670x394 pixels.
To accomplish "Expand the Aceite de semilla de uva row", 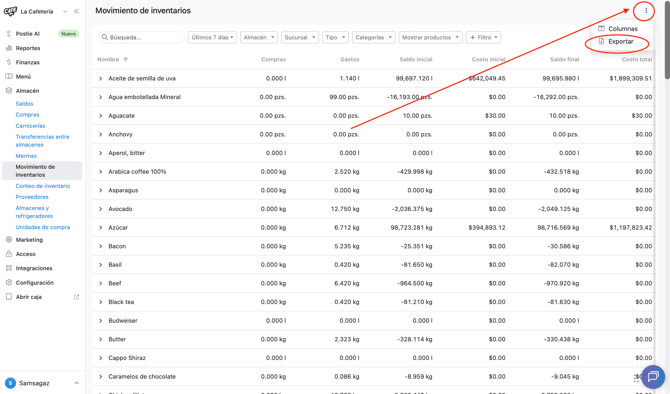I will pos(100,79).
